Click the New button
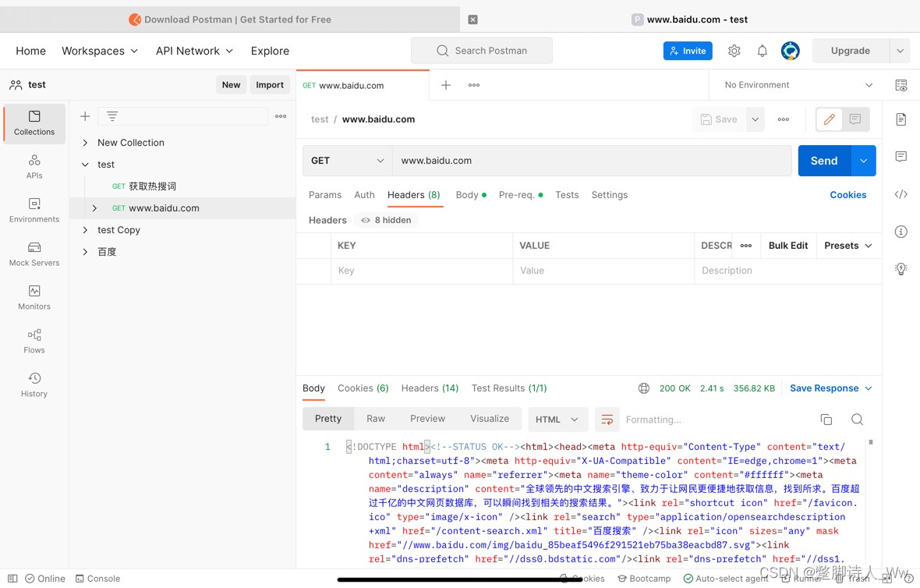The width and height of the screenshot is (920, 588). pyautogui.click(x=232, y=85)
